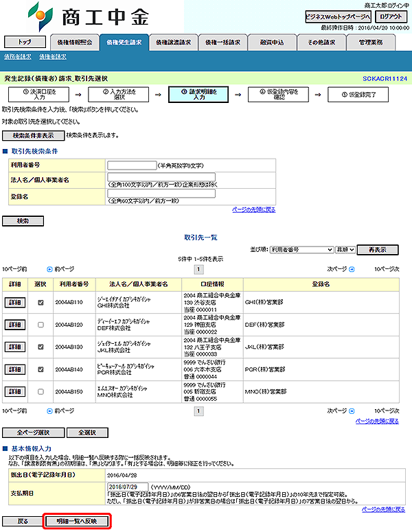Focus the 法人名／個人事業者名 input field
Screen dimensions: 412x532
coord(161,177)
